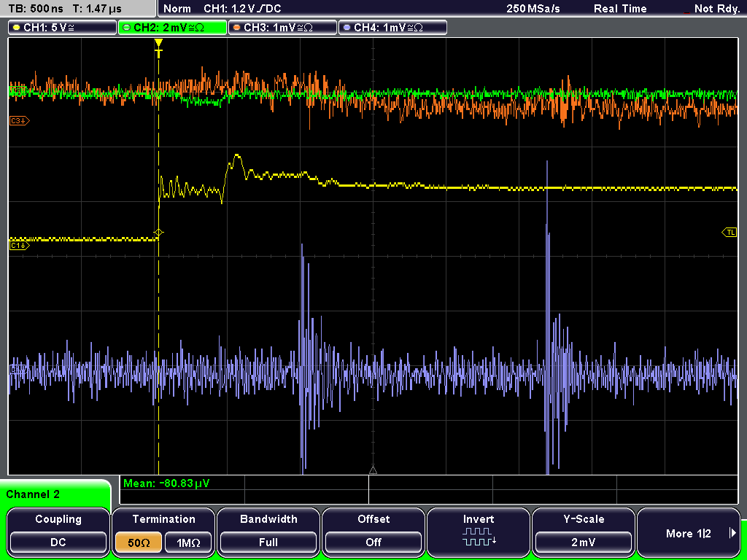This screenshot has height=560, width=747.
Task: Click the More page arrow icon
Action: (732, 533)
